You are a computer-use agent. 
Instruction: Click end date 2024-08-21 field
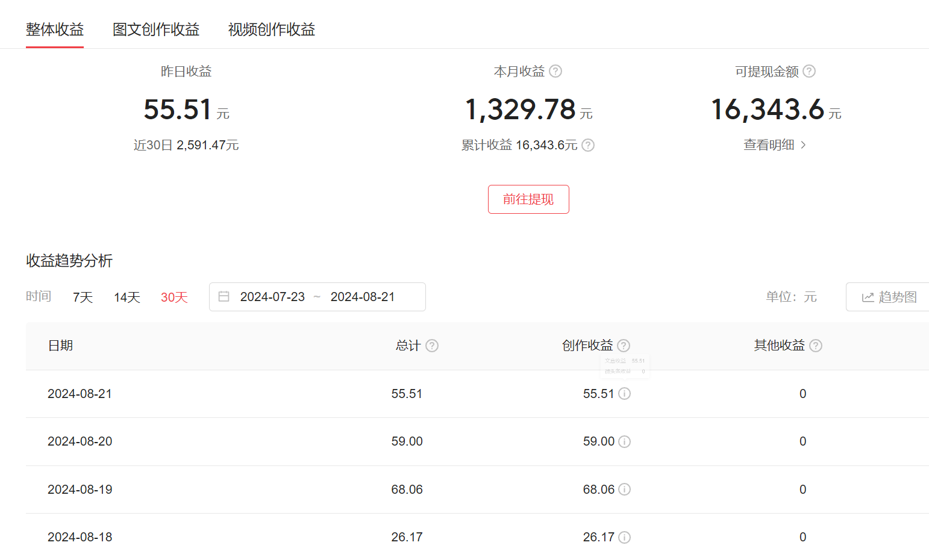coord(363,297)
